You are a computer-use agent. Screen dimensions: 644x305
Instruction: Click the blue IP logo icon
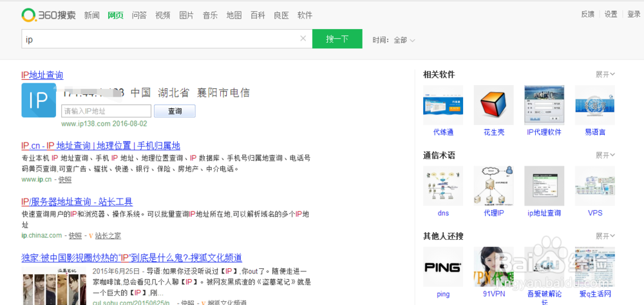tap(39, 101)
